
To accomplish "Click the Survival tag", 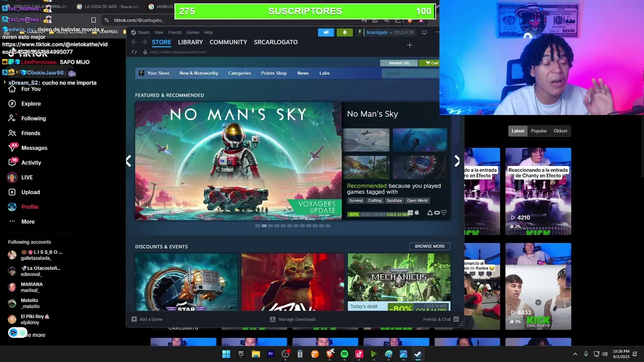I will pos(356,201).
